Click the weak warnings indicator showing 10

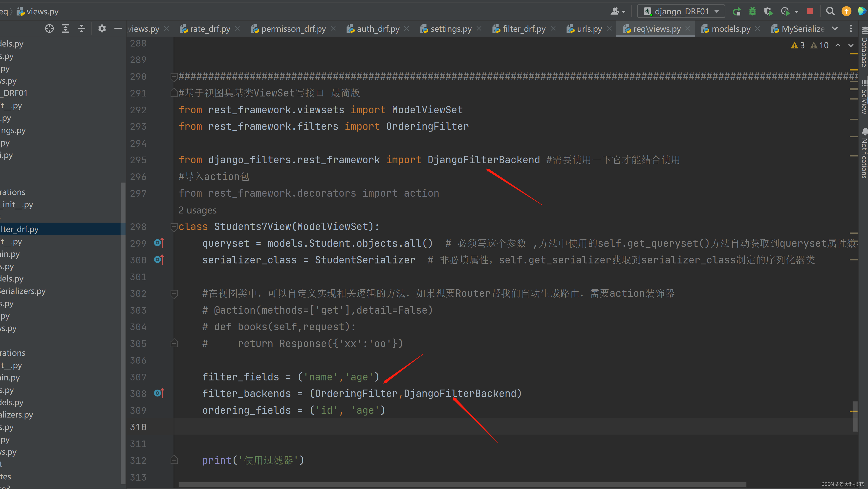[820, 45]
